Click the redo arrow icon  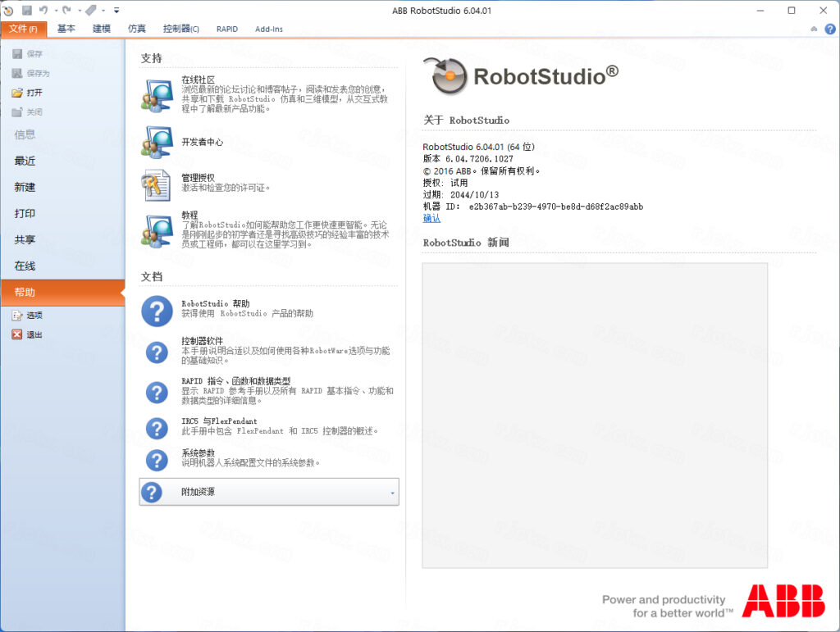(66, 10)
